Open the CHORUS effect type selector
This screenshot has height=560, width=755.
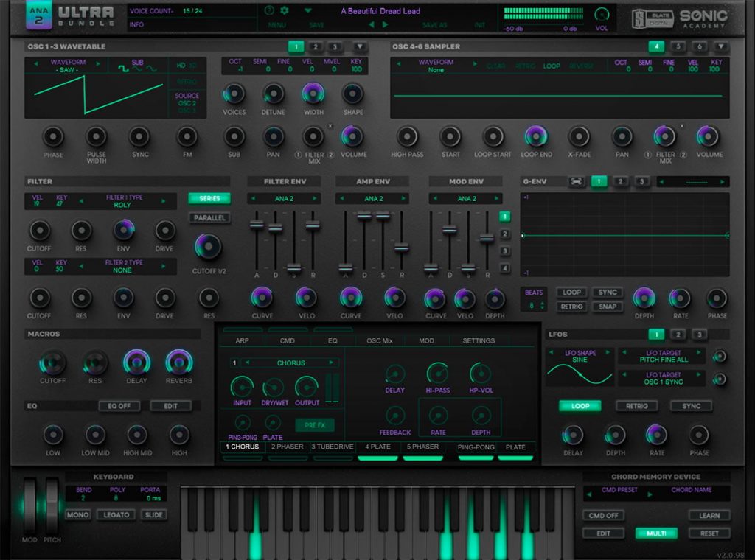pos(290,363)
